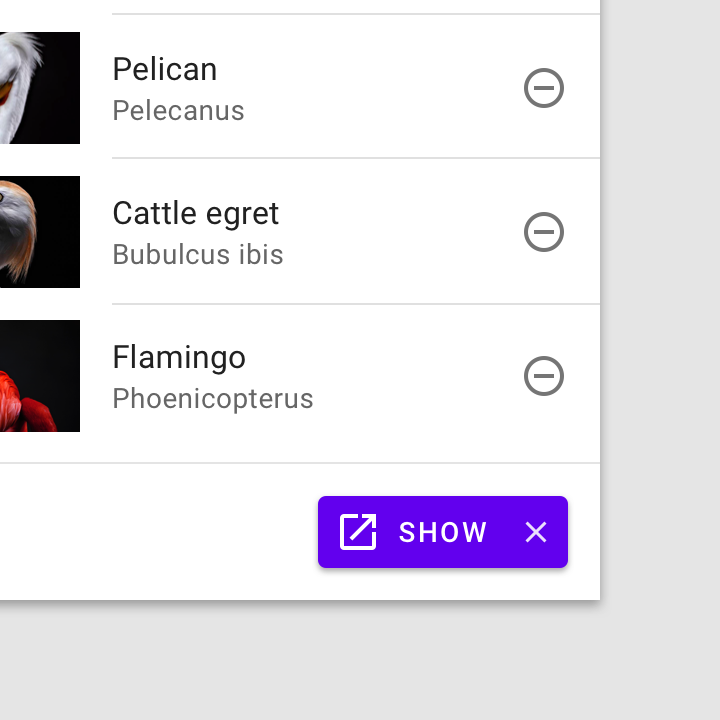The image size is (720, 720).
Task: Dismiss the SHOW button using its X icon
Action: pyautogui.click(x=536, y=532)
